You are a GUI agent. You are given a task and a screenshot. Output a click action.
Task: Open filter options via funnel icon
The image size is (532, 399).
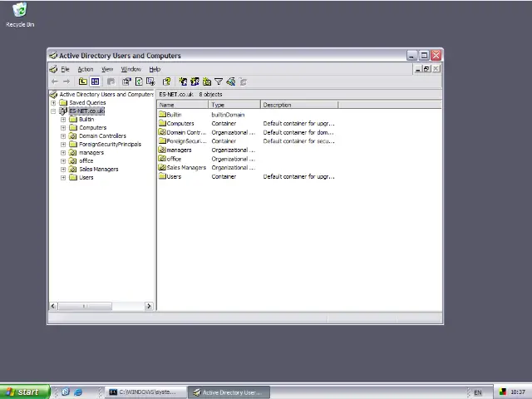[x=219, y=81]
